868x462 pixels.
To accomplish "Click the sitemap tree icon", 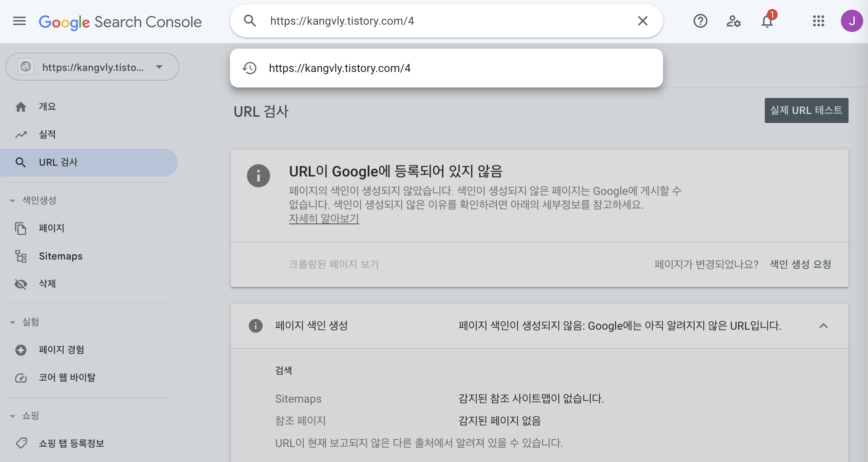I will coord(21,256).
